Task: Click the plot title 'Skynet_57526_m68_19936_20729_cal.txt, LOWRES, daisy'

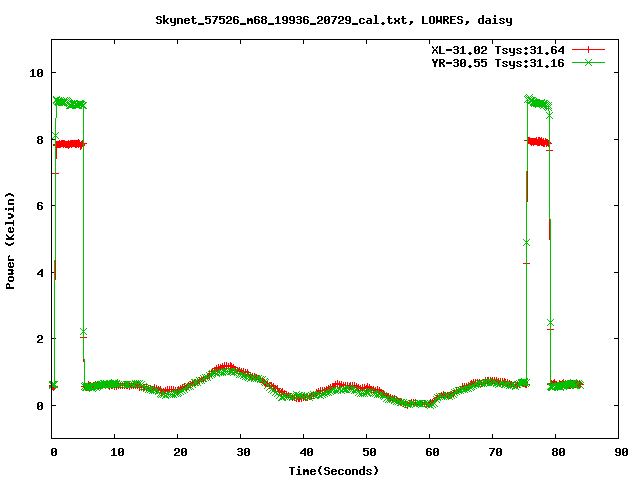Action: tap(334, 20)
